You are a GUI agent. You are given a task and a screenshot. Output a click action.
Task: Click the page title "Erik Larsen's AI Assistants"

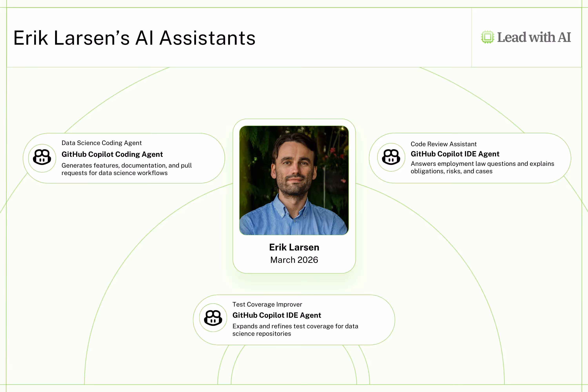(134, 38)
